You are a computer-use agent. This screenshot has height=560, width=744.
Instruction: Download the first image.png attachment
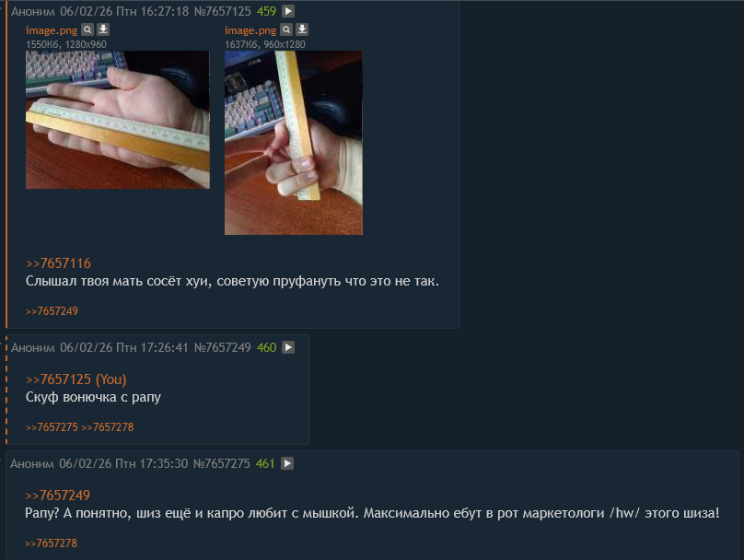(103, 29)
